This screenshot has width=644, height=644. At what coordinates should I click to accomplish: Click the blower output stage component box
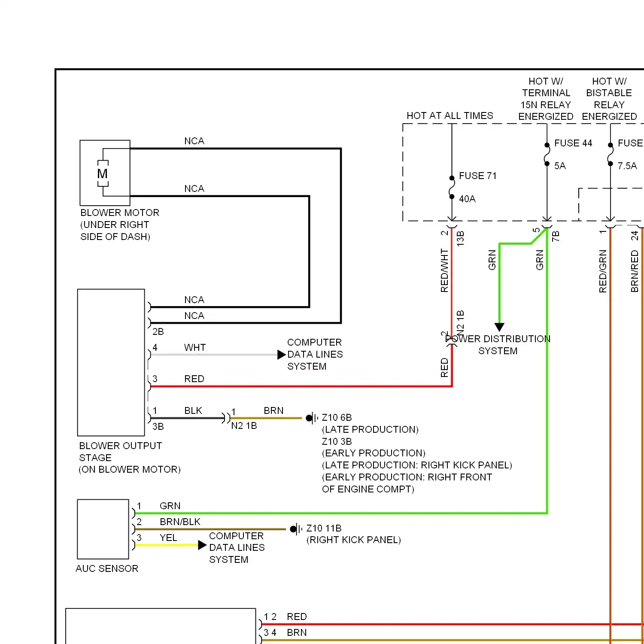click(x=111, y=362)
